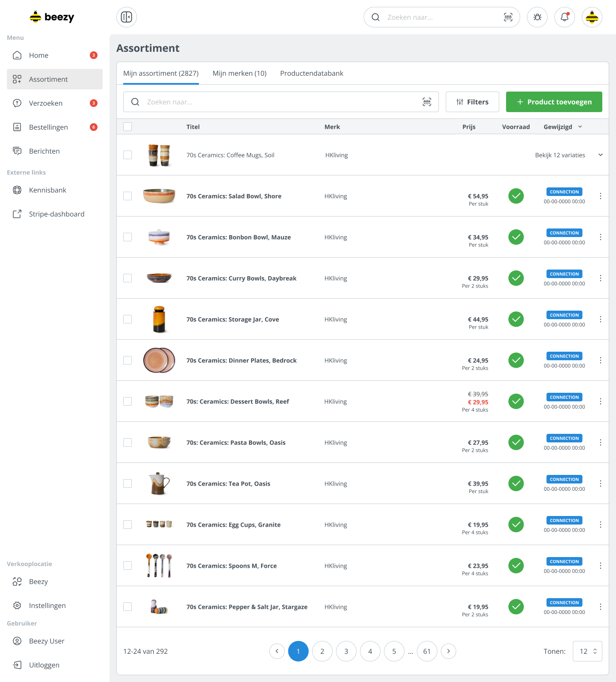Open options menu for Salad Bowl, Shore
The width and height of the screenshot is (616, 682).
pos(601,196)
